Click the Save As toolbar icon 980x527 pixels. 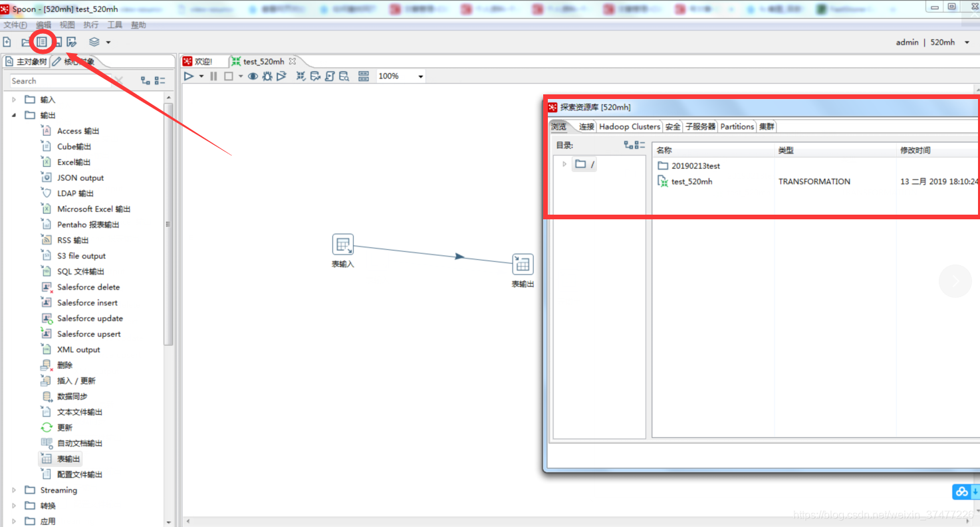(72, 42)
